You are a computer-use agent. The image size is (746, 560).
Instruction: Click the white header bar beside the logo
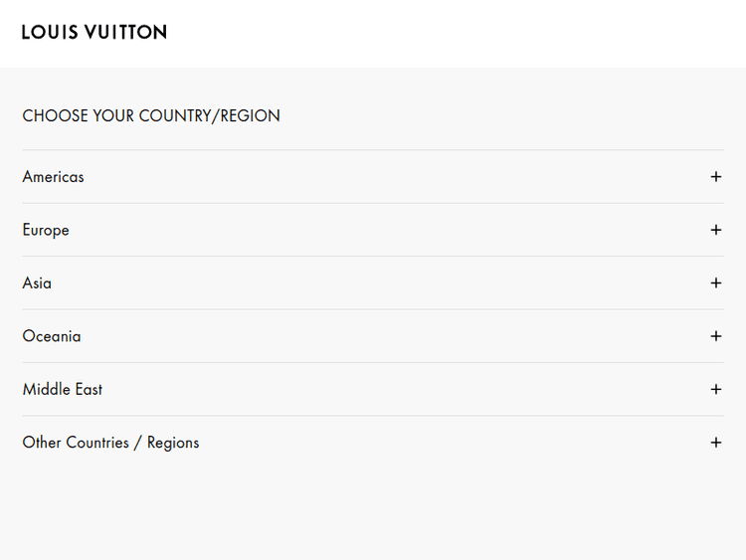(x=448, y=32)
